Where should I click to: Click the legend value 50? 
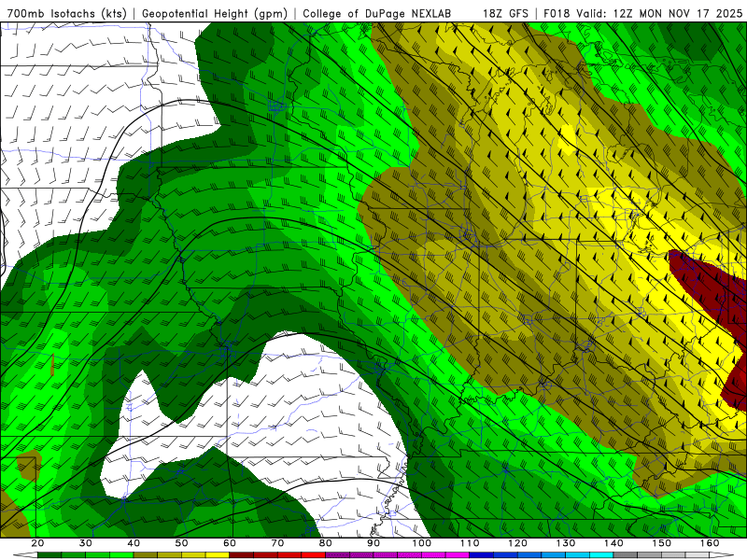pos(181,543)
